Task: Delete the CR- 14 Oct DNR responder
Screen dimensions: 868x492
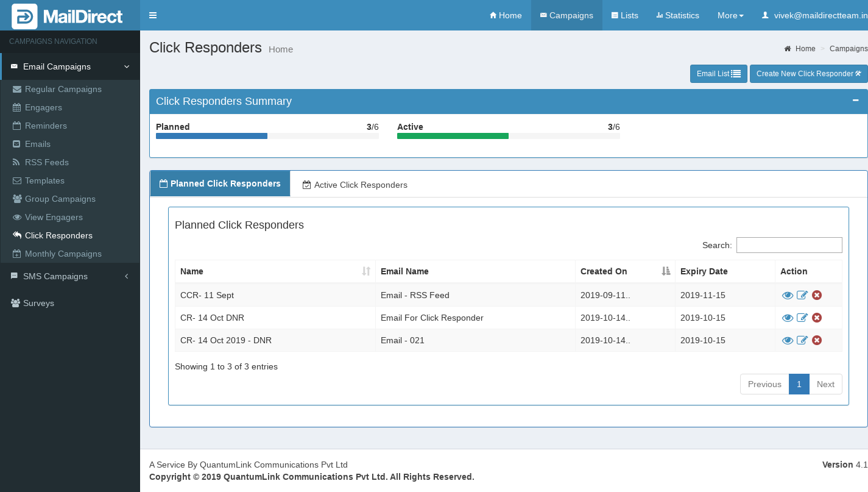Action: click(x=817, y=318)
